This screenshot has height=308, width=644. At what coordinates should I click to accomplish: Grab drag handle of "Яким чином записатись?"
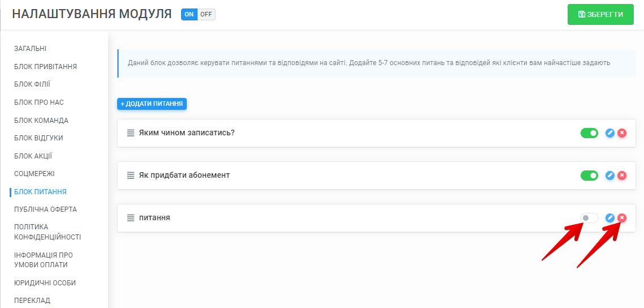tap(131, 133)
